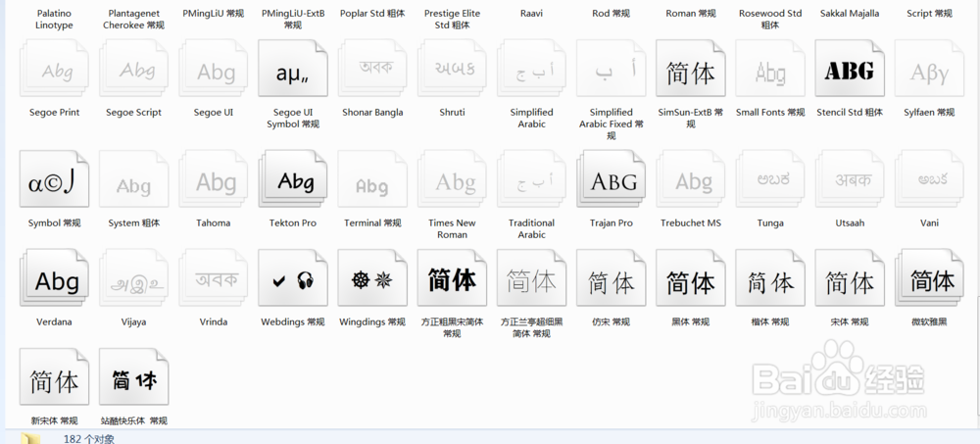Select the Webdings font icon
The height and width of the screenshot is (444, 980).
point(293,277)
